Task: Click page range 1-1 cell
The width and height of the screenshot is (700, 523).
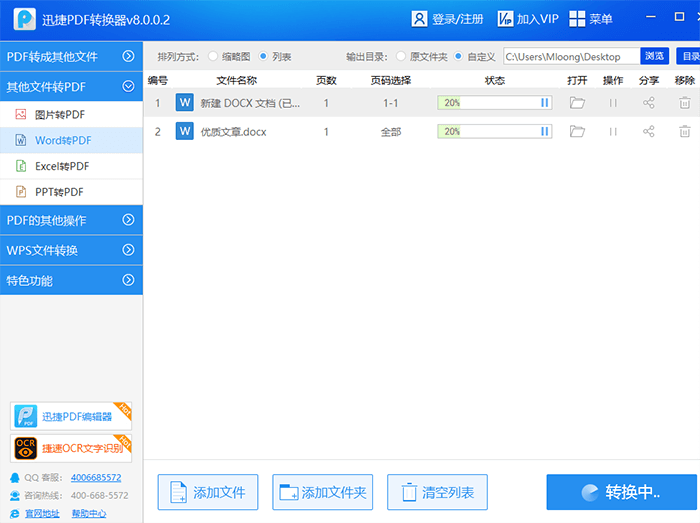Action: (391, 103)
